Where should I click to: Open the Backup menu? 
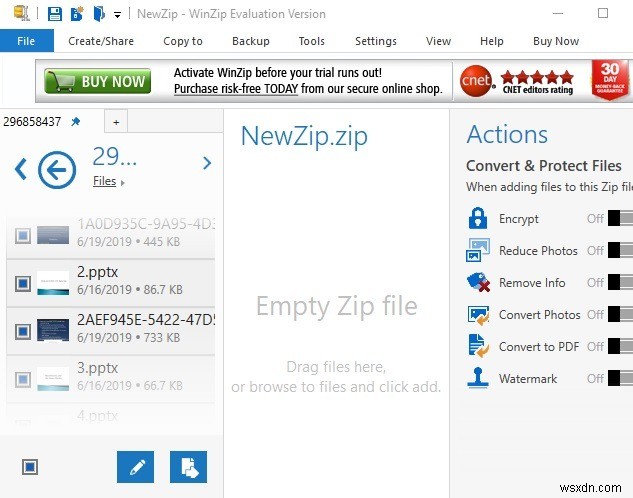(x=250, y=41)
